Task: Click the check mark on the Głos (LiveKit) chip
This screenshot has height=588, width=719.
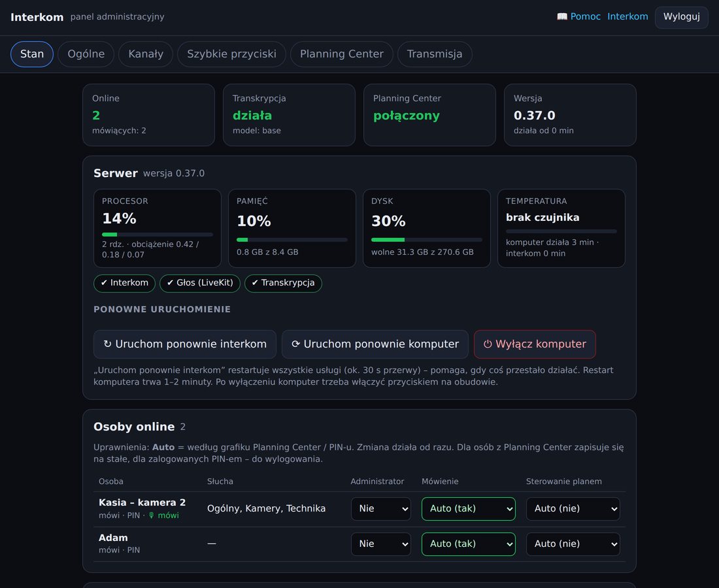Action: pos(170,283)
